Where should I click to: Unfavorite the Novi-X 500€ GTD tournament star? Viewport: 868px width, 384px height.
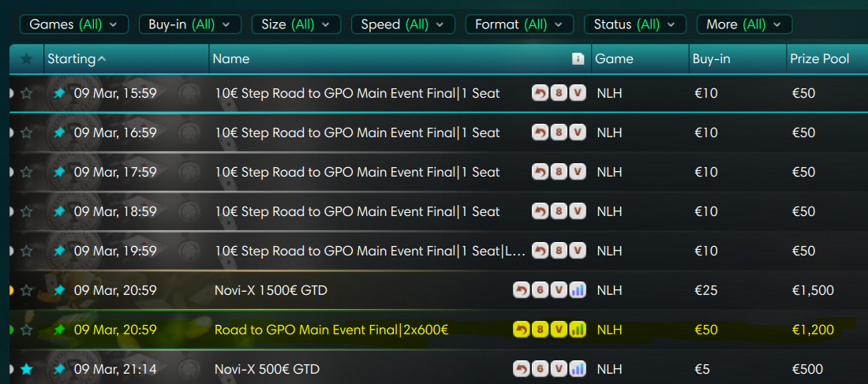(27, 369)
